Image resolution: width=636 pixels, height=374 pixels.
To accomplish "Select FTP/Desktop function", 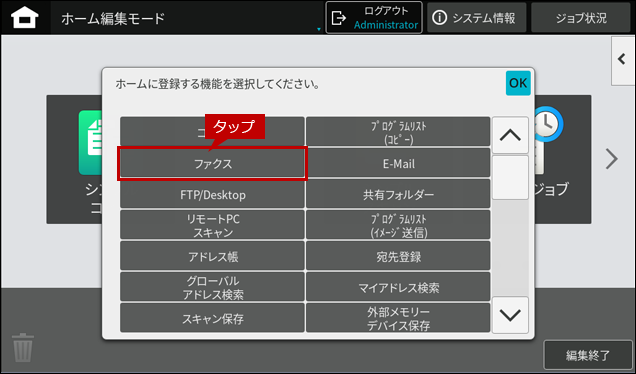I will point(212,195).
